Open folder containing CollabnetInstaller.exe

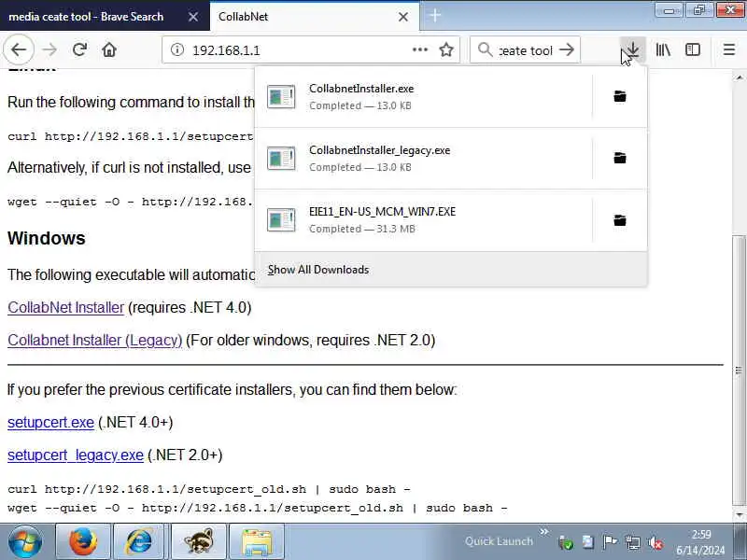[620, 96]
